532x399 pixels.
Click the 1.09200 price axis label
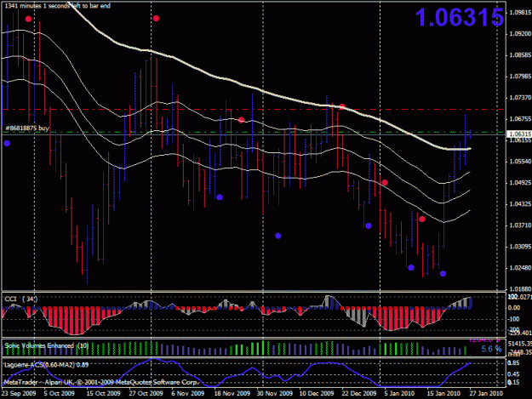(520, 34)
